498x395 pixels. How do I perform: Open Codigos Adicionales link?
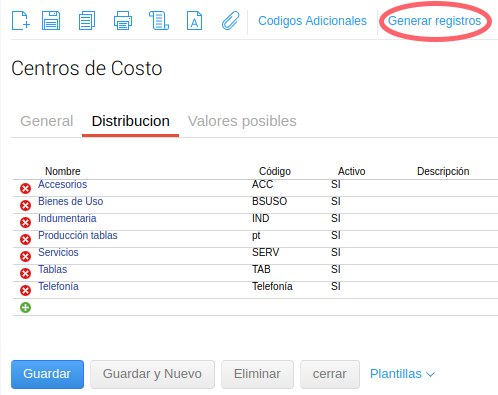point(312,21)
